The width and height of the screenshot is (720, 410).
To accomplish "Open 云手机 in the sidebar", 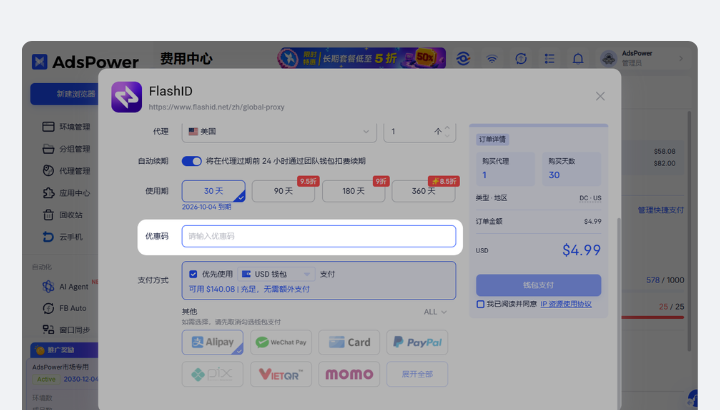I will coord(62,237).
